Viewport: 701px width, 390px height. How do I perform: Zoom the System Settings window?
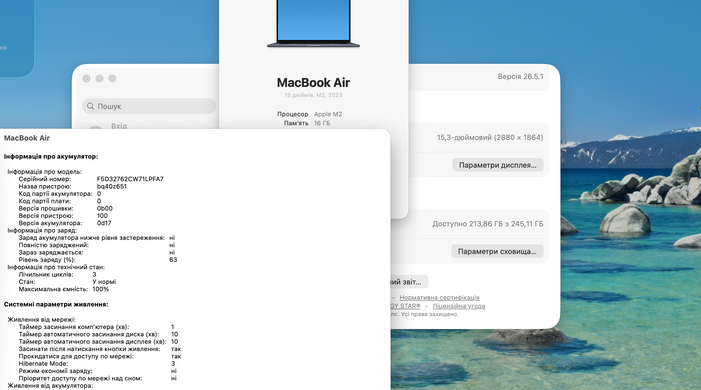[x=112, y=78]
